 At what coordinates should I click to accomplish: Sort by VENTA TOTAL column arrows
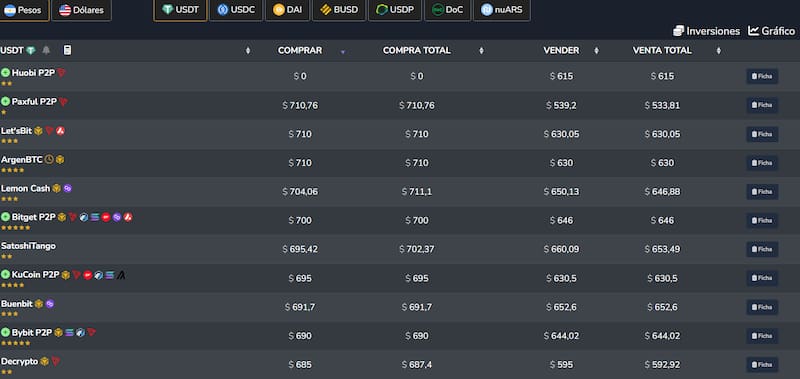(719, 50)
